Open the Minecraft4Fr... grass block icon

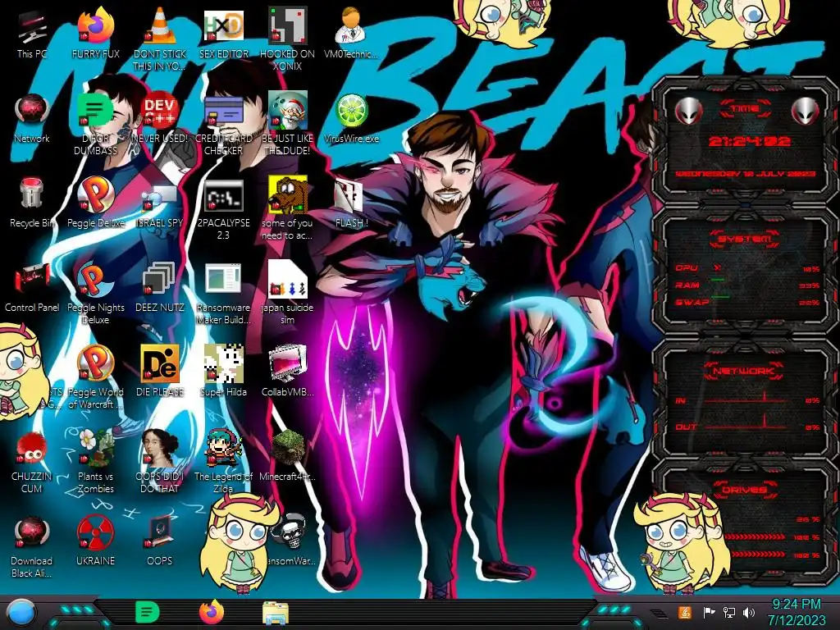(288, 455)
